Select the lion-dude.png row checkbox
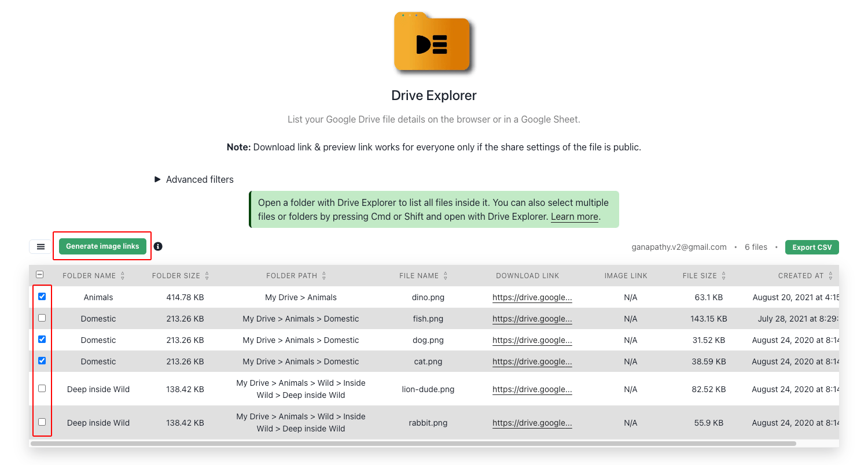The height and width of the screenshot is (465, 868). click(42, 388)
